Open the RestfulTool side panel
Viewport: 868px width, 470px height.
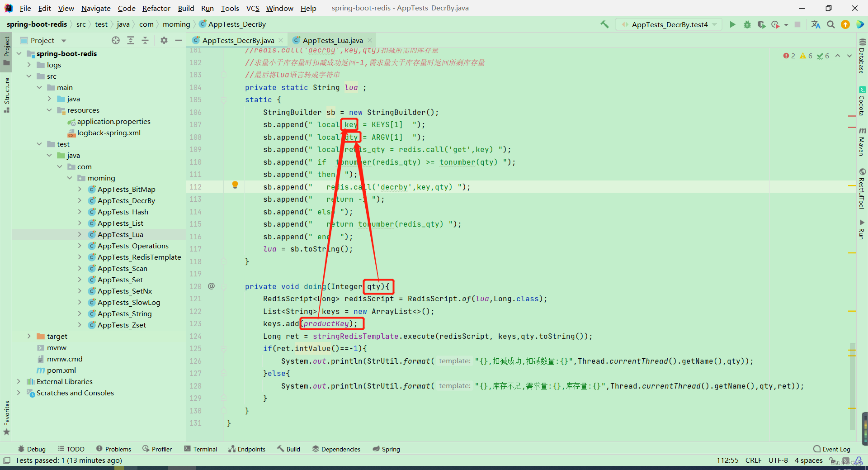862,189
